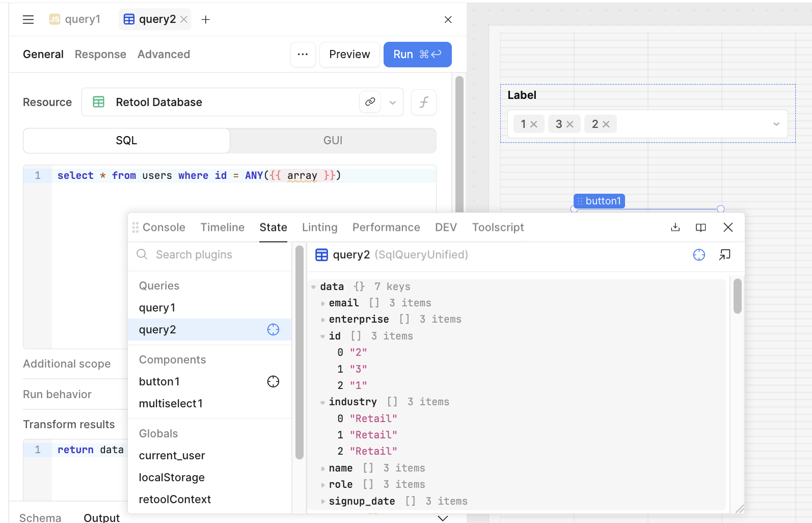Open the Linting tab
The image size is (812, 523).
click(319, 227)
